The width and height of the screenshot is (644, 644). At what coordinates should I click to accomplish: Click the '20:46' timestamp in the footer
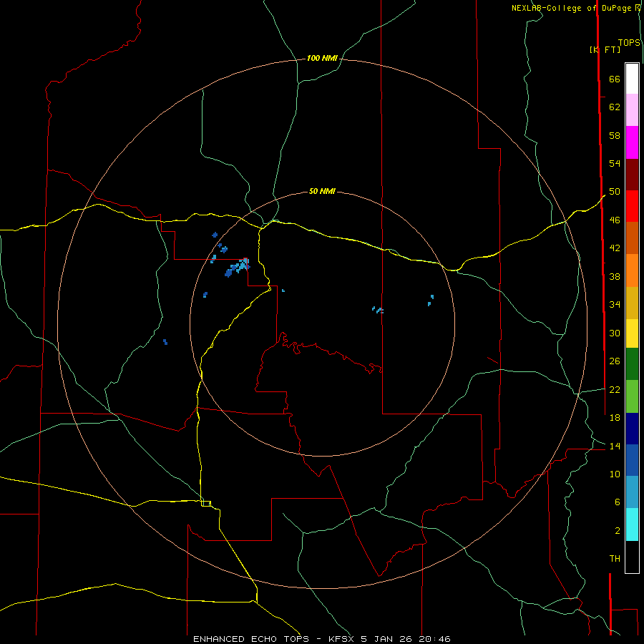tap(434, 639)
